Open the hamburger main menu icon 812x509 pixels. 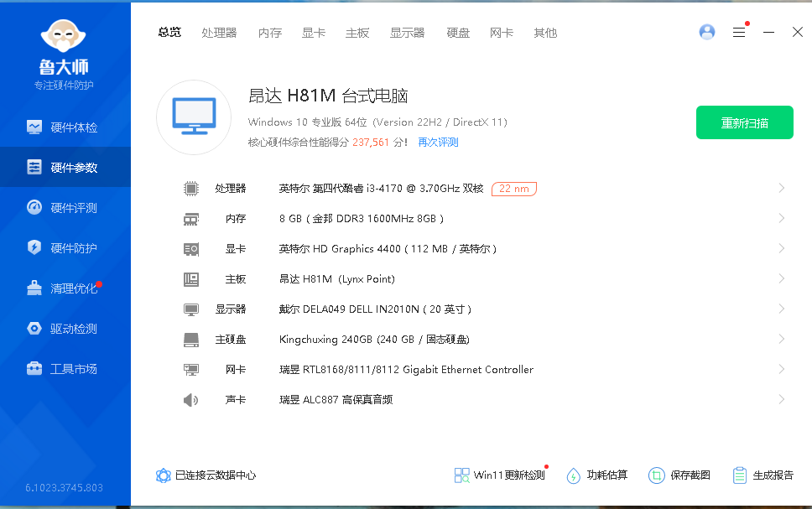tap(739, 32)
